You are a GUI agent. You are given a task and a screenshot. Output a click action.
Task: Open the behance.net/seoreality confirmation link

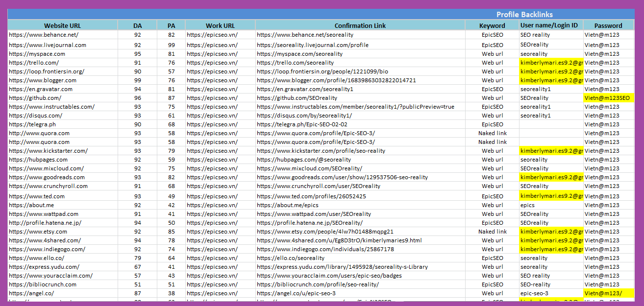(x=305, y=35)
